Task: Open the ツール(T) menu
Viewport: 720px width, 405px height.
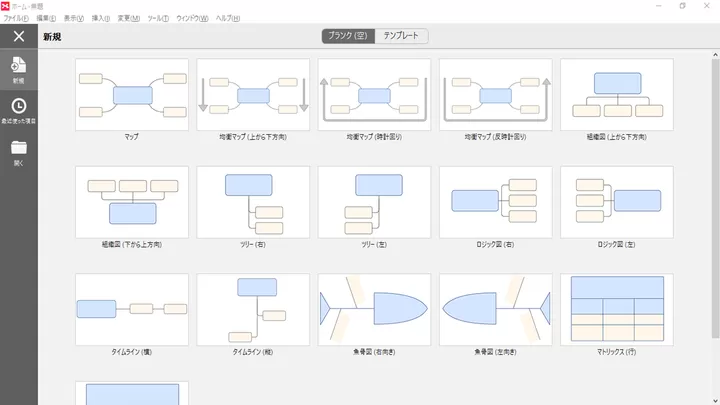Action: (x=157, y=18)
